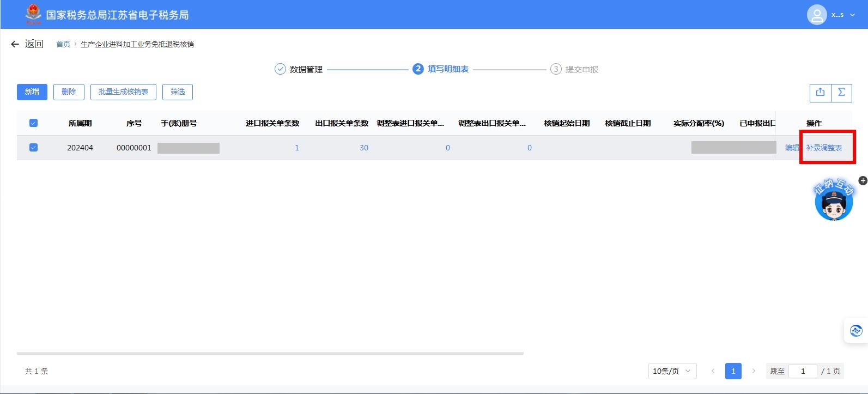Click the 首页 breadcrumb link

(63, 44)
